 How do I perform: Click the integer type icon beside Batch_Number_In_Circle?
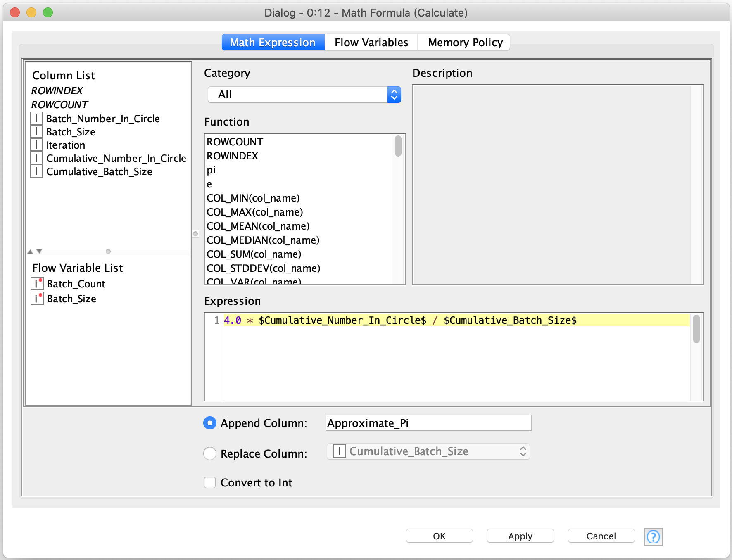(36, 119)
